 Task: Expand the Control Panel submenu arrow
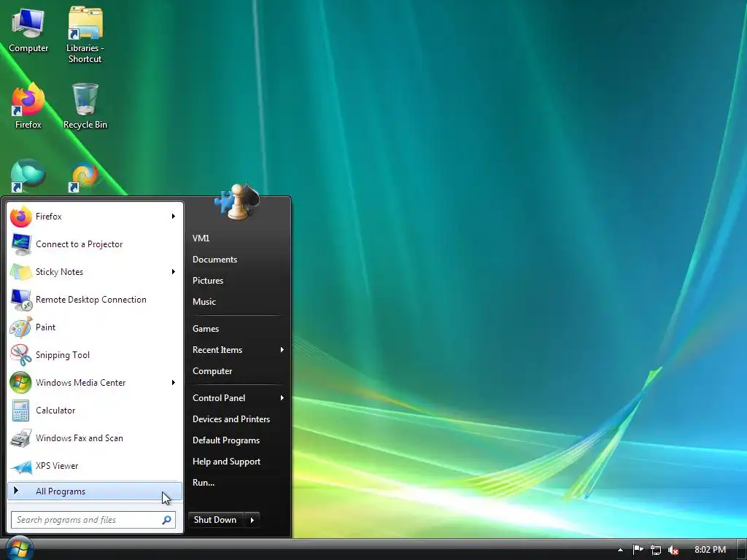[282, 397]
